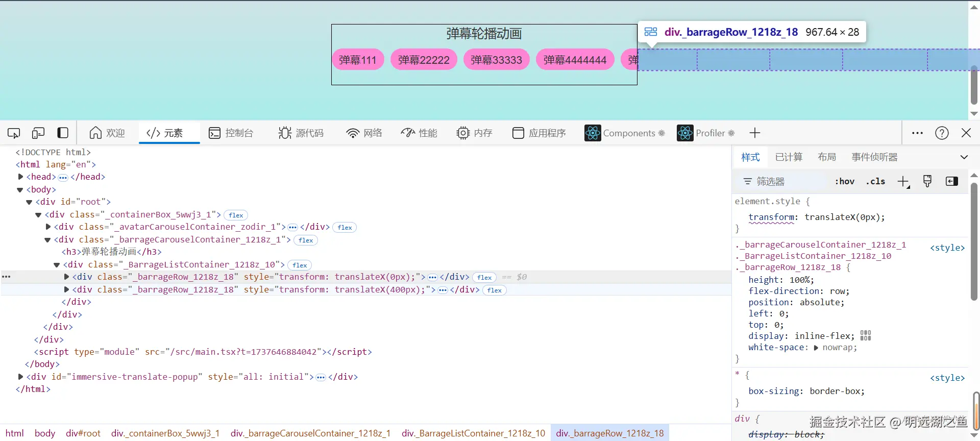Collapse the _BarrageListContainer_1218z_10 div node
The image size is (980, 441).
pyautogui.click(x=57, y=265)
